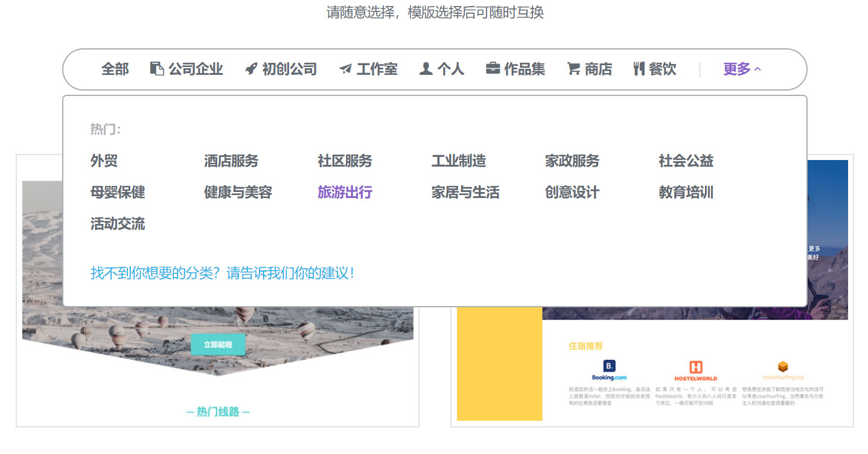868x454 pixels.
Task: Select the 初创公司 rocket icon
Action: coord(250,69)
